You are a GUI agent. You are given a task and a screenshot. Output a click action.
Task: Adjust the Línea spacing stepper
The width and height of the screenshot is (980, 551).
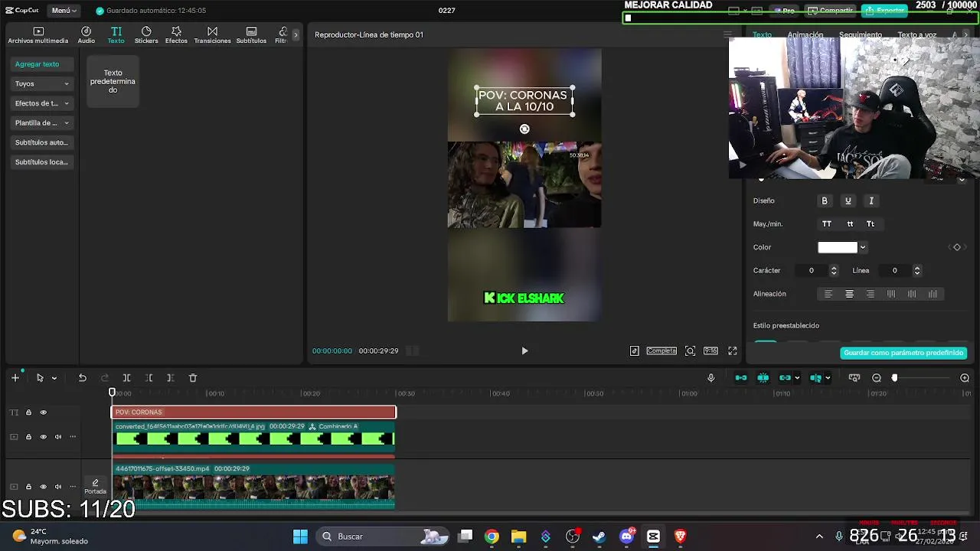tap(916, 270)
